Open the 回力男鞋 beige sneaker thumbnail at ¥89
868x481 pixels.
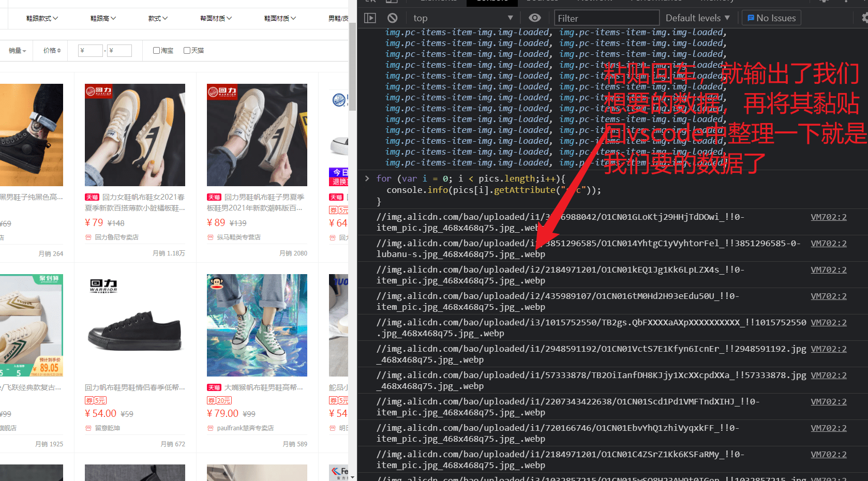pos(257,135)
